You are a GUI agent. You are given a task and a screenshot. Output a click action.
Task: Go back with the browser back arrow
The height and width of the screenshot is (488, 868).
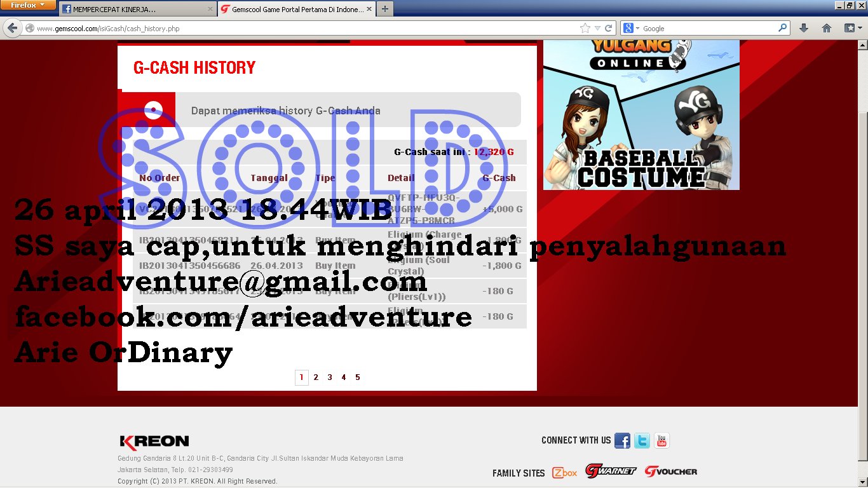[11, 28]
